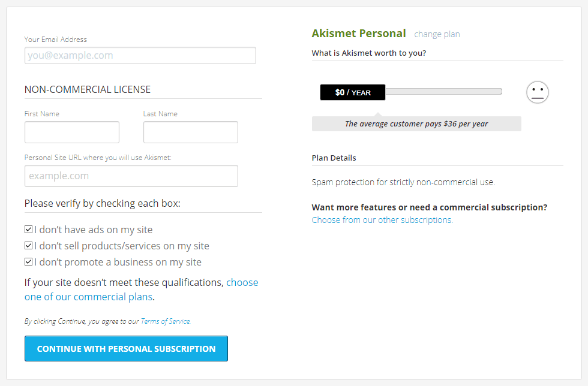Uncheck "I don't have ads on my site"

point(29,230)
